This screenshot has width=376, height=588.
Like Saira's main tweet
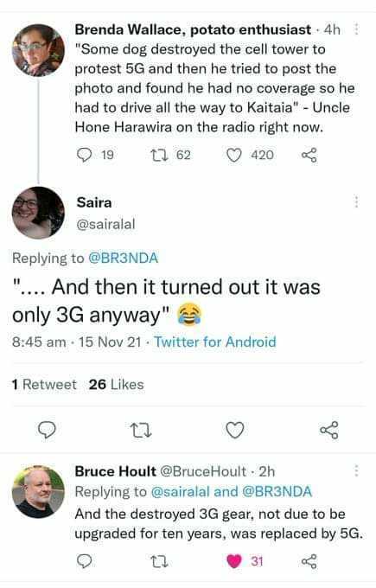(235, 430)
